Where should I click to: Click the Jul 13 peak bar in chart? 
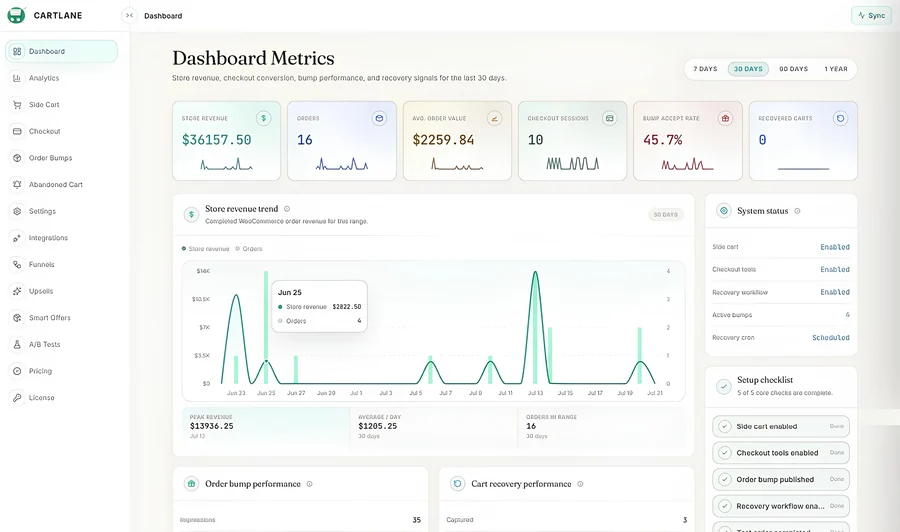(x=536, y=327)
